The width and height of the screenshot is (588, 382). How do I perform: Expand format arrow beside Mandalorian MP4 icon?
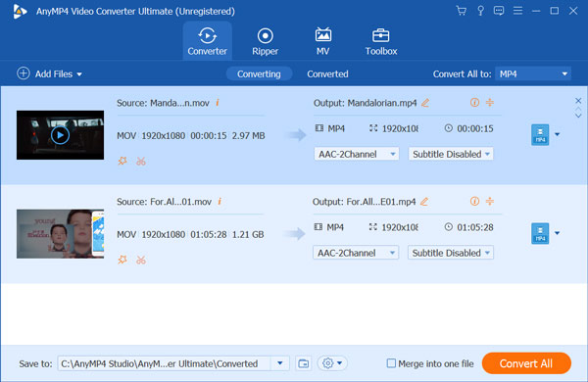[558, 134]
